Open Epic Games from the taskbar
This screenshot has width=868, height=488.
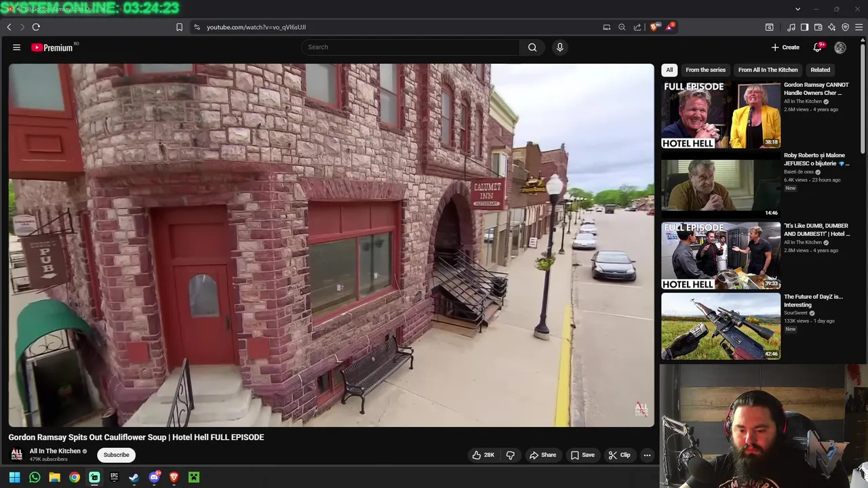point(114,477)
